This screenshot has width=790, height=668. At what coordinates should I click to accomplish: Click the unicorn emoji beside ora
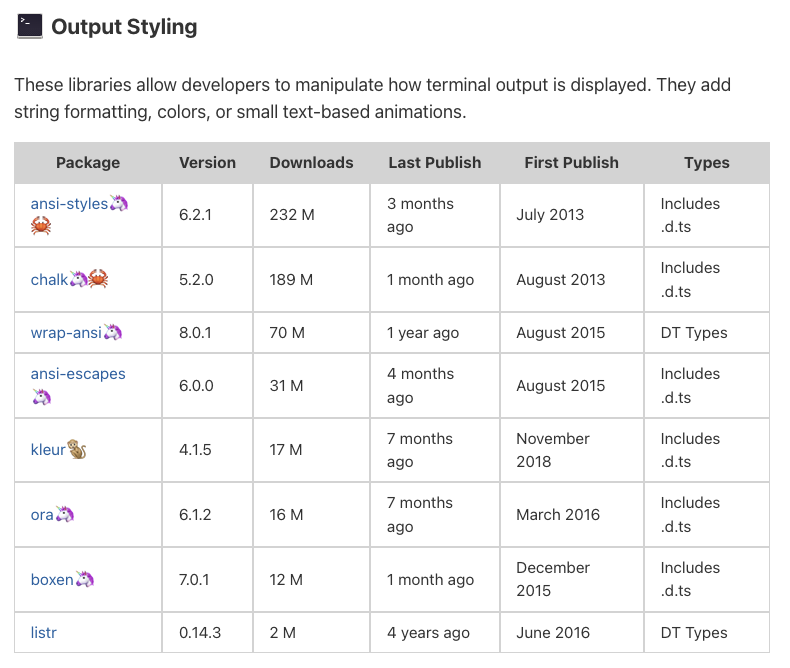coord(64,514)
